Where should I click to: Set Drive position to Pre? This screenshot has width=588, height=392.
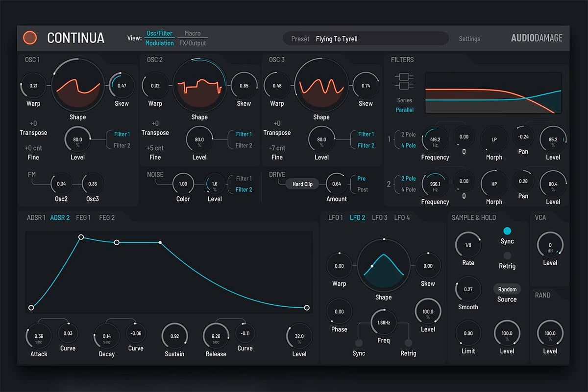coord(362,179)
